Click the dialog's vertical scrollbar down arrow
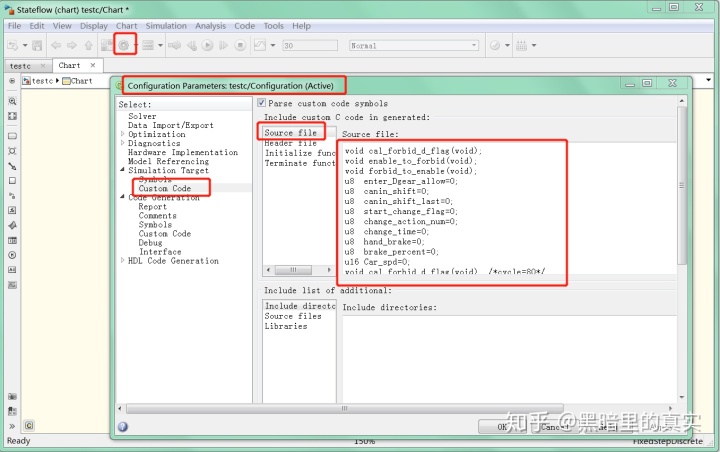 pos(681,397)
